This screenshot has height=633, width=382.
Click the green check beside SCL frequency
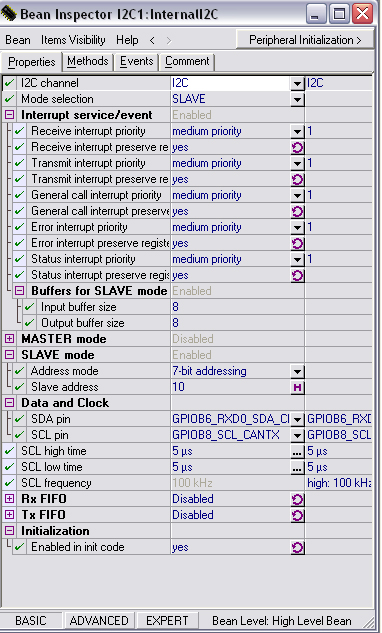(10, 483)
